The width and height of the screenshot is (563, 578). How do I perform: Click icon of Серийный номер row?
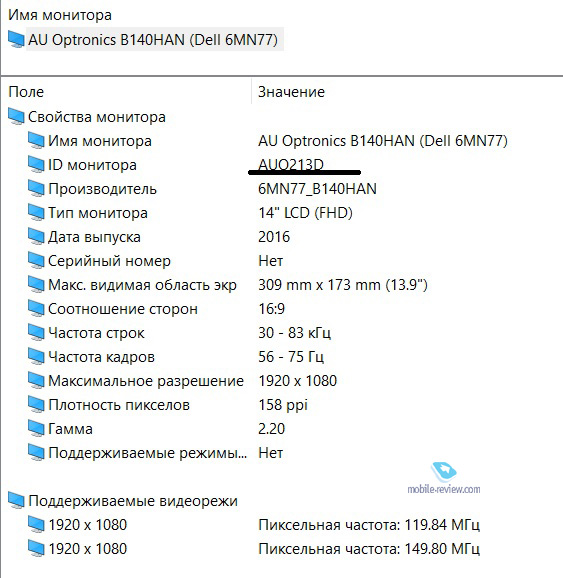coord(36,260)
